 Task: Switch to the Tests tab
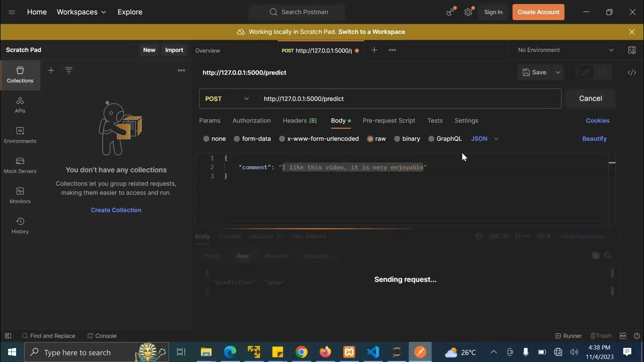pos(435,121)
